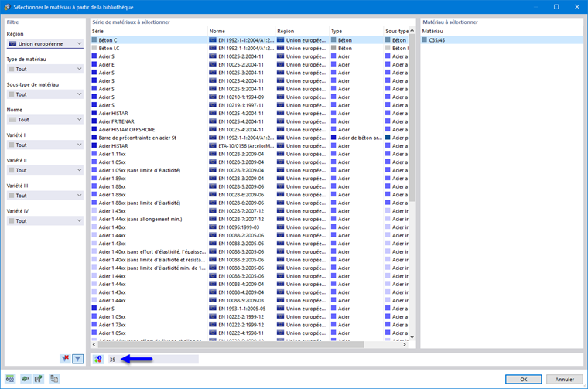Click the grey swatch of the Béton LC row
The height and width of the screenshot is (389, 588).
[94, 48]
